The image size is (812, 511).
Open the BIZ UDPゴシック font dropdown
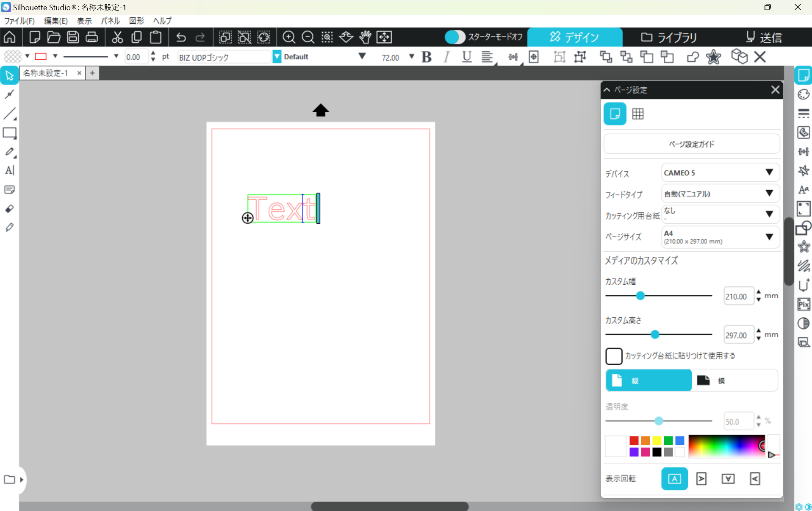pyautogui.click(x=277, y=57)
